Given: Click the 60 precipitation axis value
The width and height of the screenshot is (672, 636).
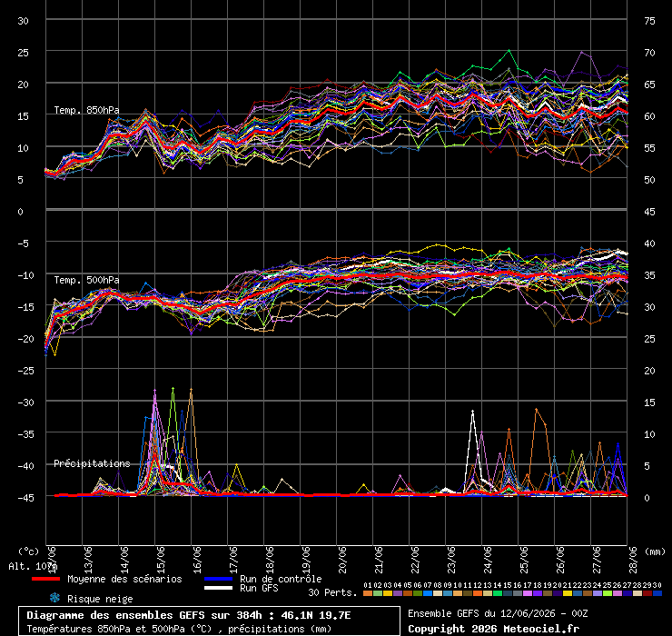Looking at the screenshot, I should tap(649, 116).
